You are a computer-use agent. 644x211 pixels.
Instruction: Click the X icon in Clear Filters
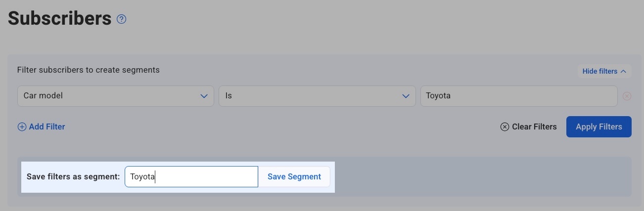click(x=505, y=127)
